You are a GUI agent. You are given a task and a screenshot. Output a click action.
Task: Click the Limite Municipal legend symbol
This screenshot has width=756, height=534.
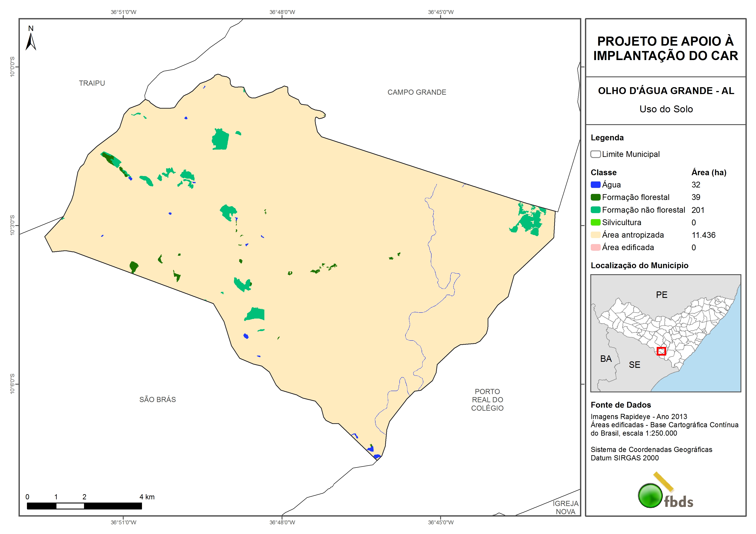595,154
